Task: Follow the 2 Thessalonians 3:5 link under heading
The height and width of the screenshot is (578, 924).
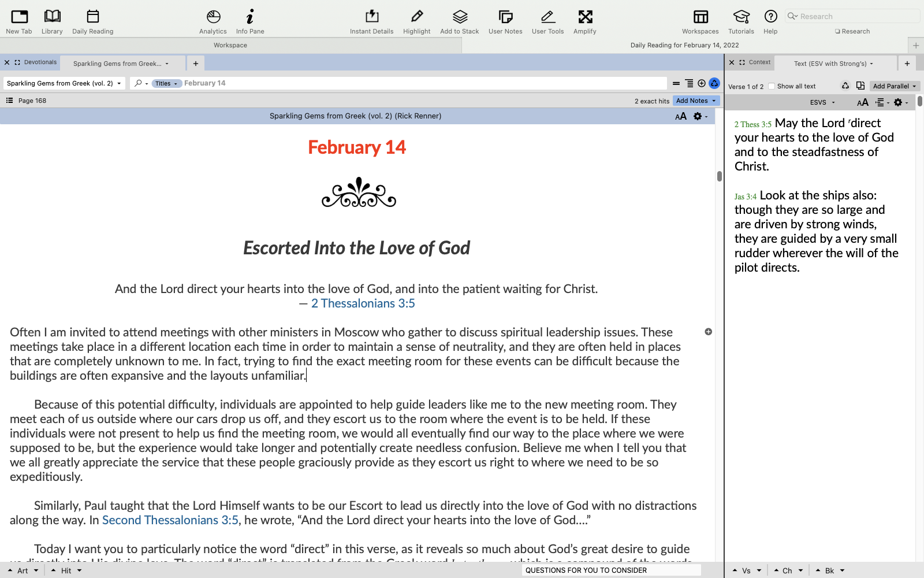Action: point(363,303)
